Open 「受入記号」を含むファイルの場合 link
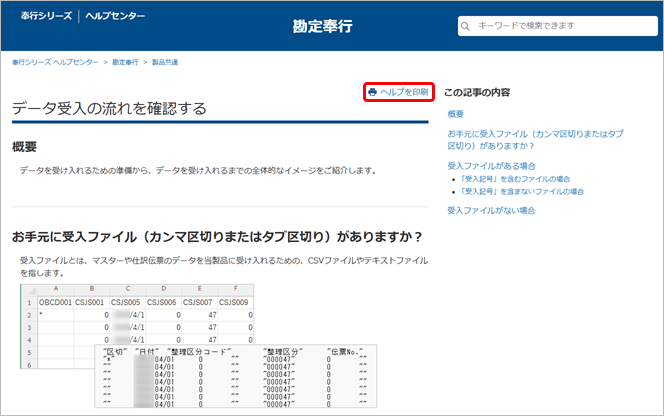The image size is (664, 416). 515,179
